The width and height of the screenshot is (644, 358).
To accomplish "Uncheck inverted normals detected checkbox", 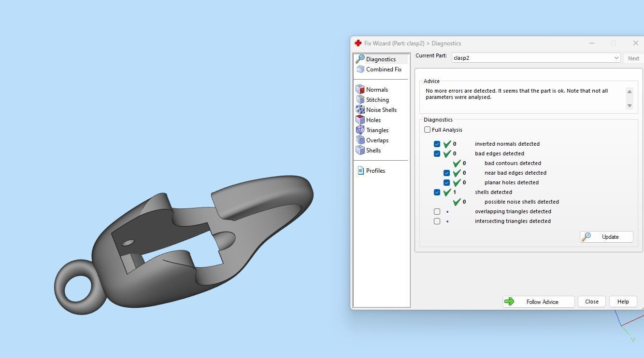I will point(437,144).
